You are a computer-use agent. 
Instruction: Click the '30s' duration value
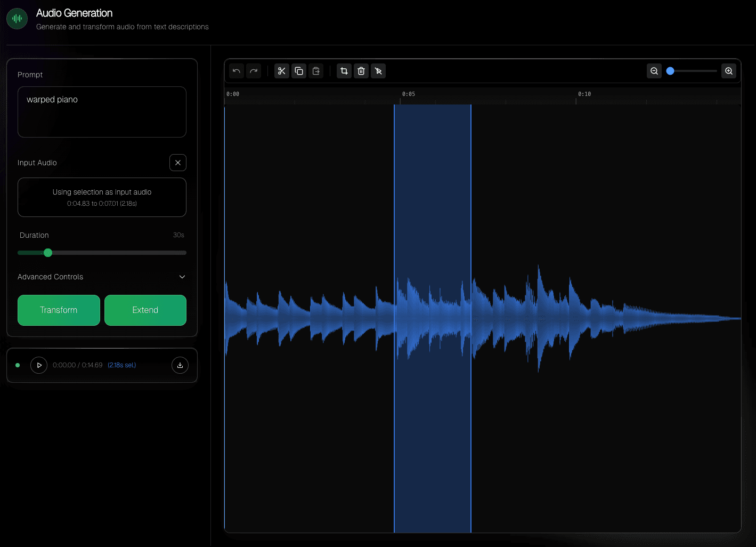click(178, 235)
